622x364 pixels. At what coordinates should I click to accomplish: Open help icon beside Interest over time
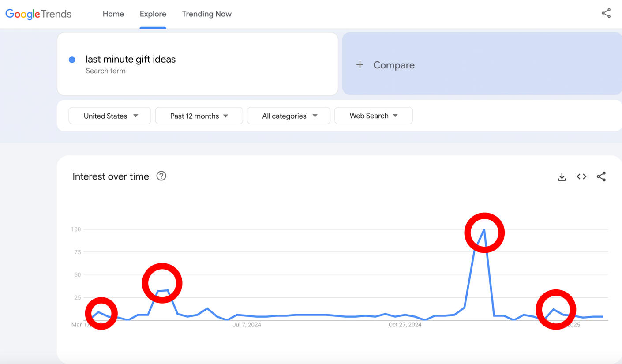(161, 176)
